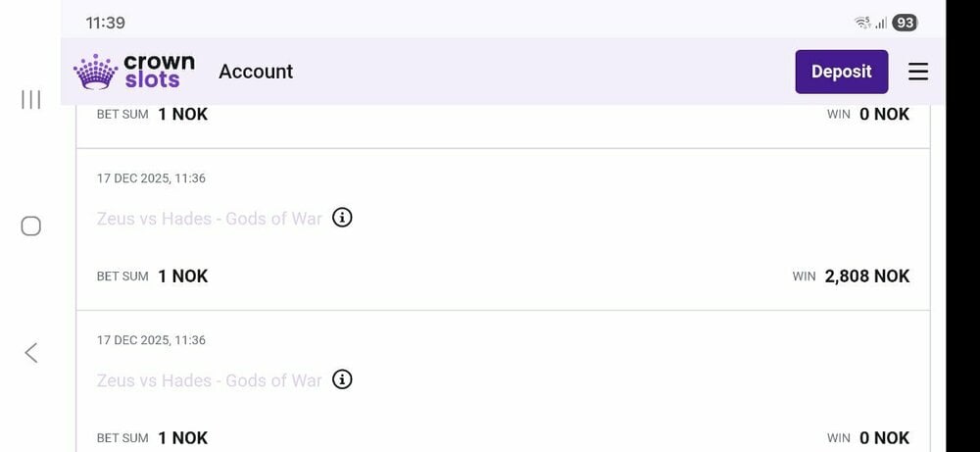Click the date of the 2,808 NOK win entry
This screenshot has height=452, width=980.
tap(151, 178)
